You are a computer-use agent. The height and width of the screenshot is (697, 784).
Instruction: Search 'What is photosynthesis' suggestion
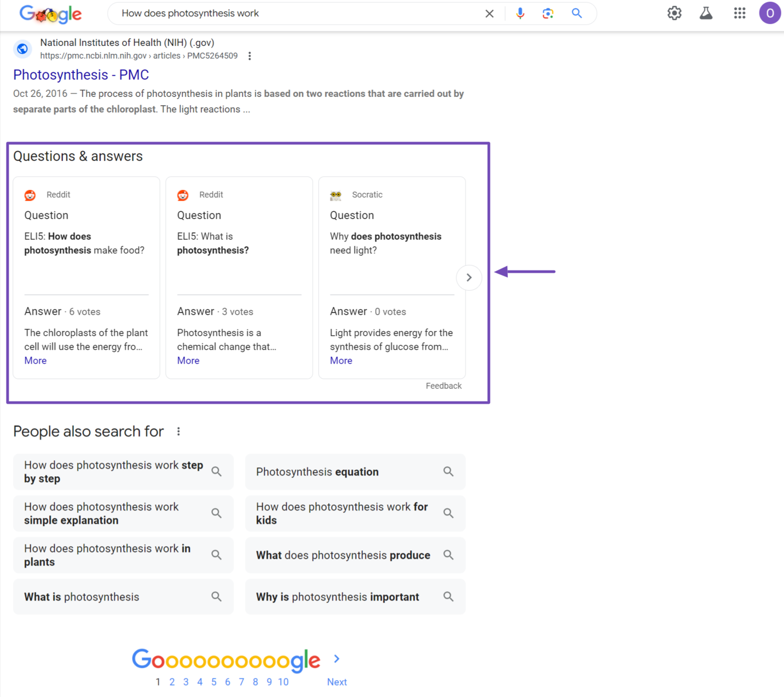[123, 597]
